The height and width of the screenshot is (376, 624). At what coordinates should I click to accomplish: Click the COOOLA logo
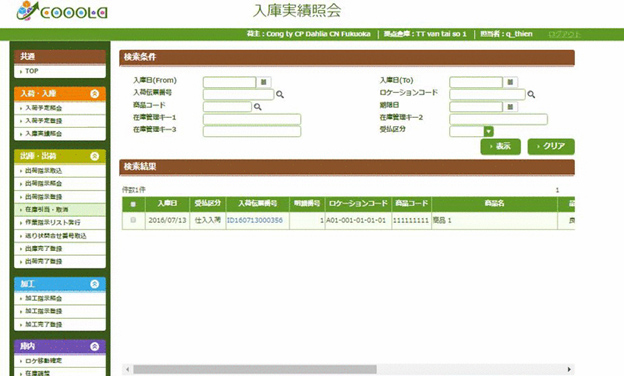point(62,11)
